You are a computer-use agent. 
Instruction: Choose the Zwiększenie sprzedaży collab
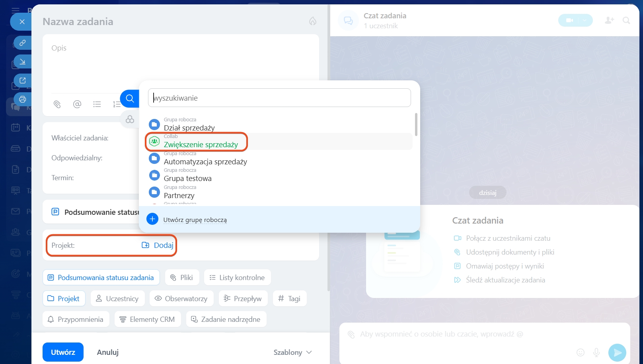[x=280, y=141]
